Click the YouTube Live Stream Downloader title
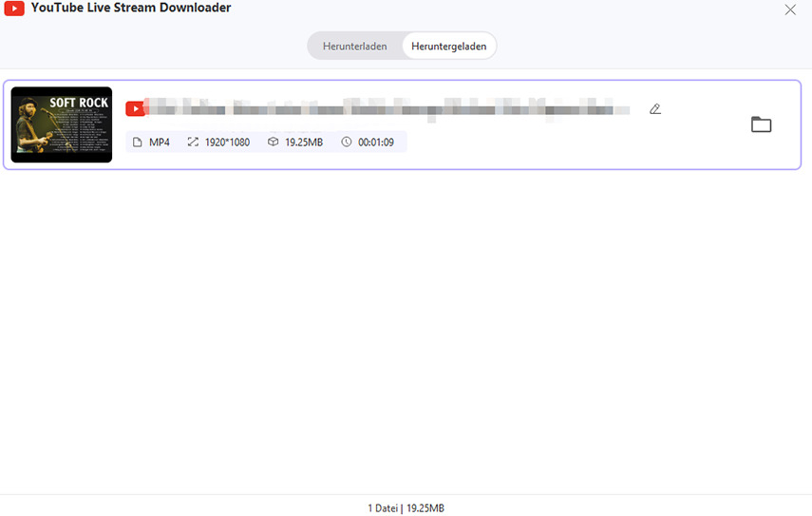 (131, 8)
